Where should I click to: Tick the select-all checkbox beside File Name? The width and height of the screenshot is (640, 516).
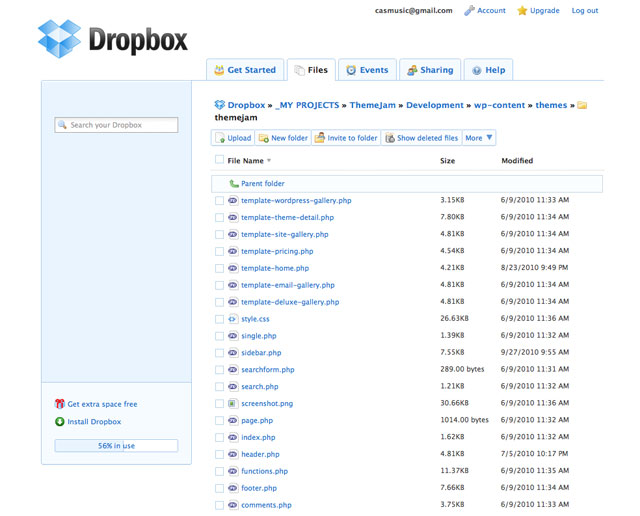(x=220, y=159)
